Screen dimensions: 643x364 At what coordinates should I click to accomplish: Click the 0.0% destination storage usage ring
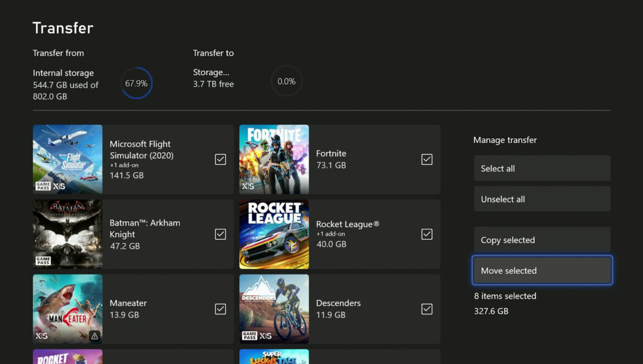(286, 81)
